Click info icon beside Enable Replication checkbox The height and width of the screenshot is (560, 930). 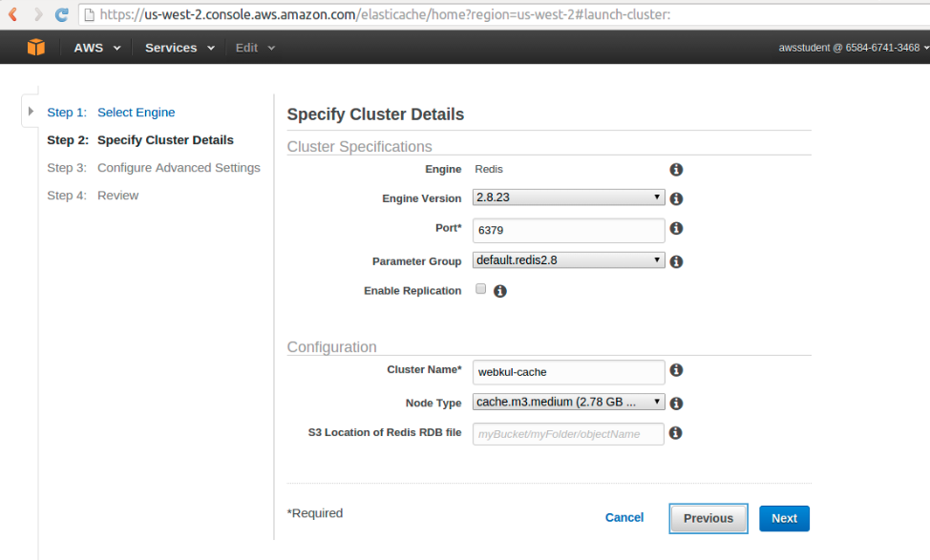click(x=500, y=291)
